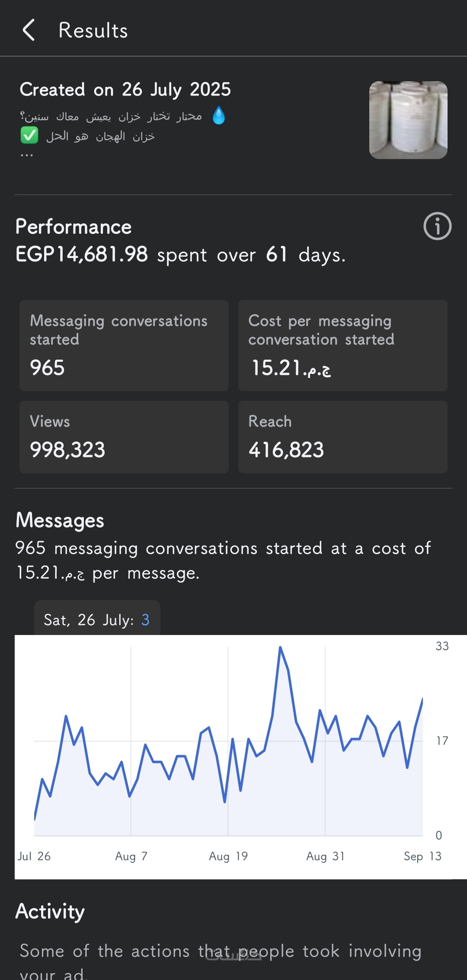The image size is (467, 980).
Task: Open the water tank ad thumbnail
Action: point(408,120)
